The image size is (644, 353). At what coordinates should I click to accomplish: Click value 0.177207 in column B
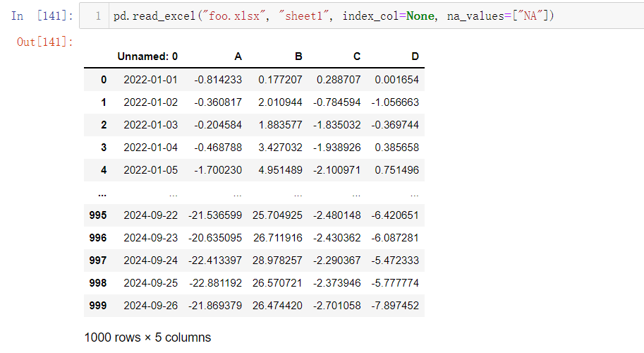click(x=280, y=80)
